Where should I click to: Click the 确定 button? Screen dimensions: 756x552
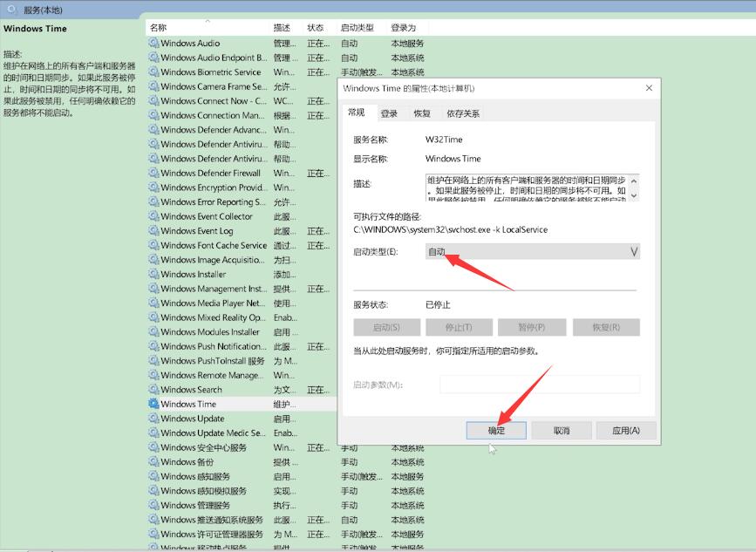[496, 431]
